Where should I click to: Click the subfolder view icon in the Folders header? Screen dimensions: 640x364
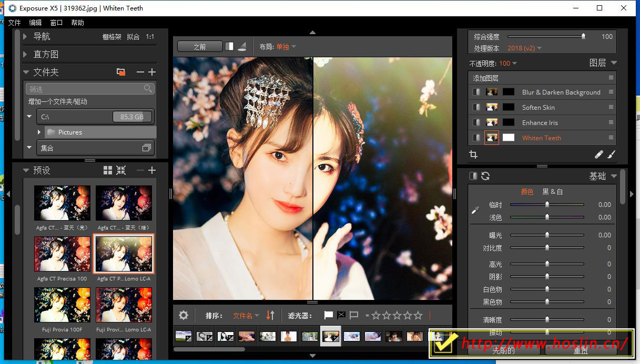click(121, 72)
